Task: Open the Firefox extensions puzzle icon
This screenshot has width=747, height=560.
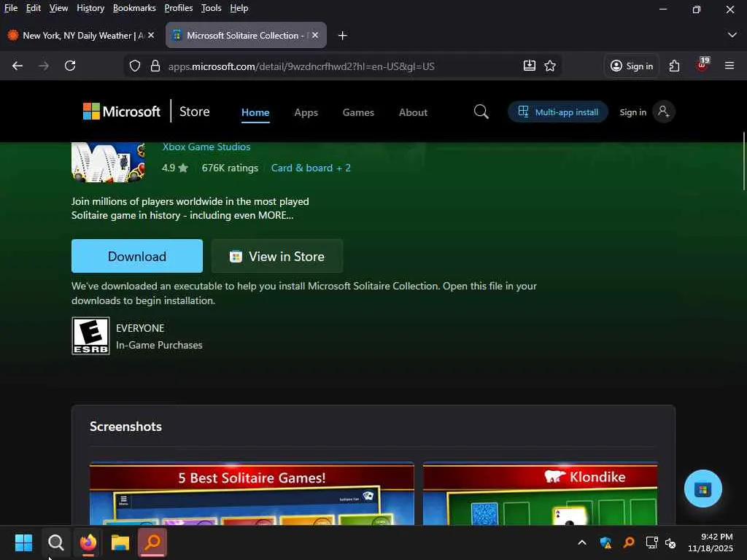Action: pos(674,66)
